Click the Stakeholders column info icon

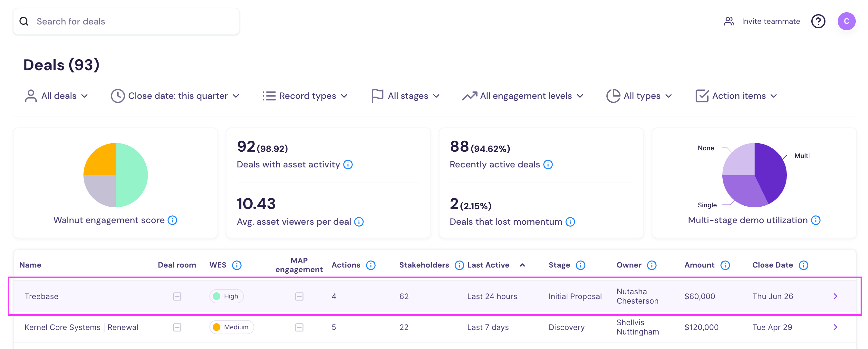[x=459, y=265]
